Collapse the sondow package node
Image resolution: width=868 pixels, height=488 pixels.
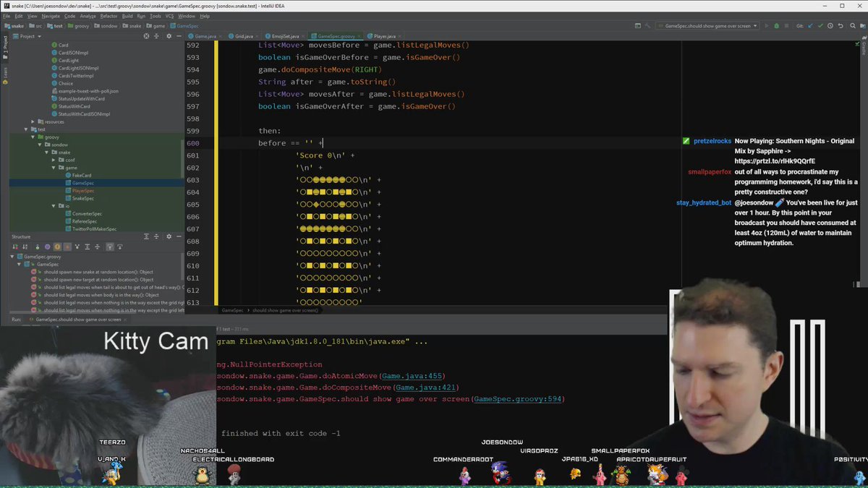tap(39, 145)
